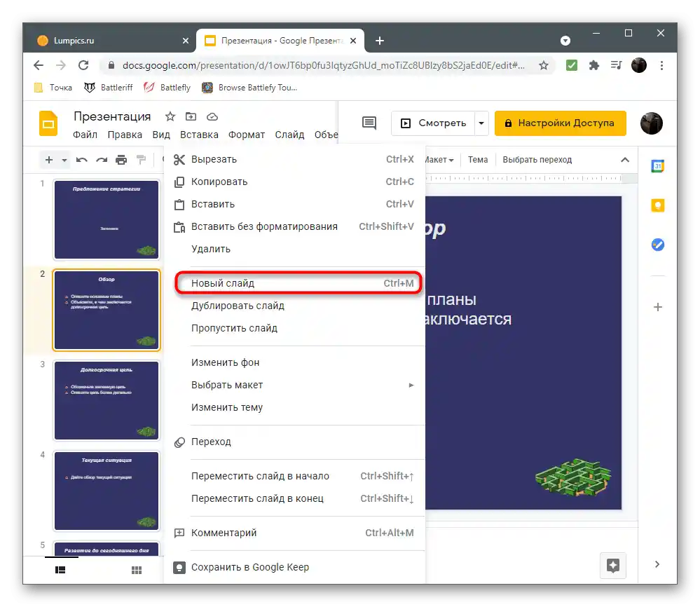Expand the Выбрать макет submenu

(x=294, y=385)
